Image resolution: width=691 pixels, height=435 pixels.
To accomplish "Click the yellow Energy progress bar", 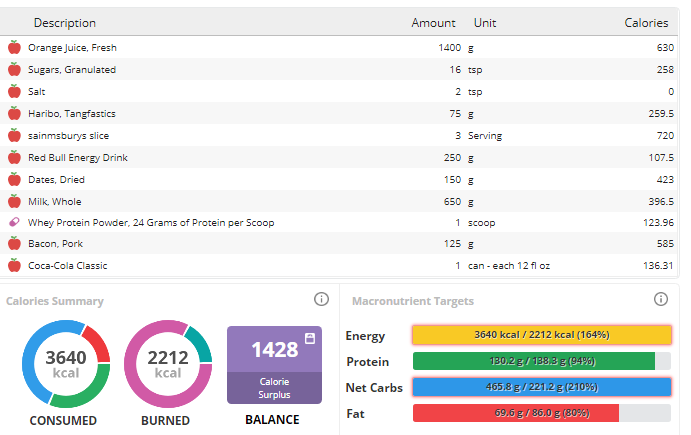I will (542, 335).
